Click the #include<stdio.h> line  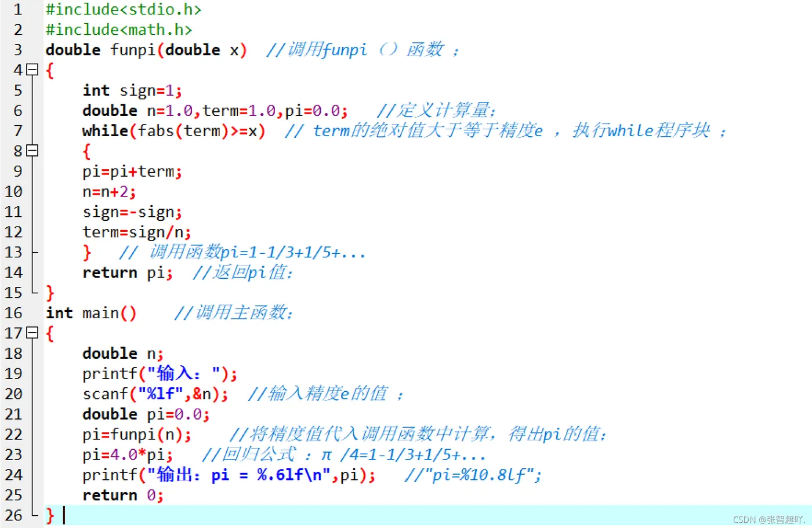pyautogui.click(x=124, y=9)
